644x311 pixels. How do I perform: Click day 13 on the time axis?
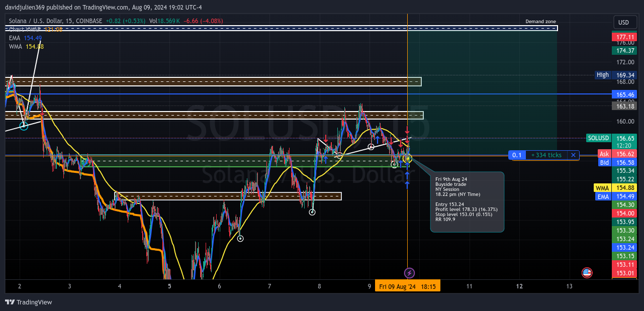click(569, 286)
